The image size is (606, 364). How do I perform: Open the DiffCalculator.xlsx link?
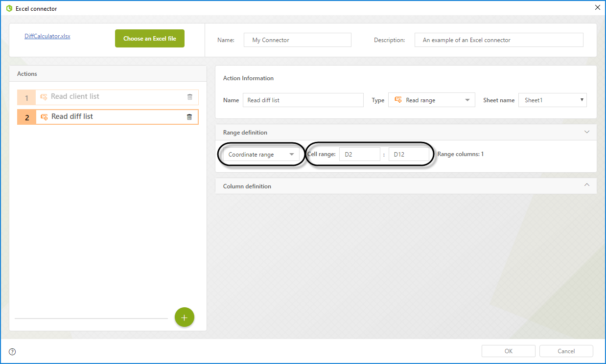[47, 36]
